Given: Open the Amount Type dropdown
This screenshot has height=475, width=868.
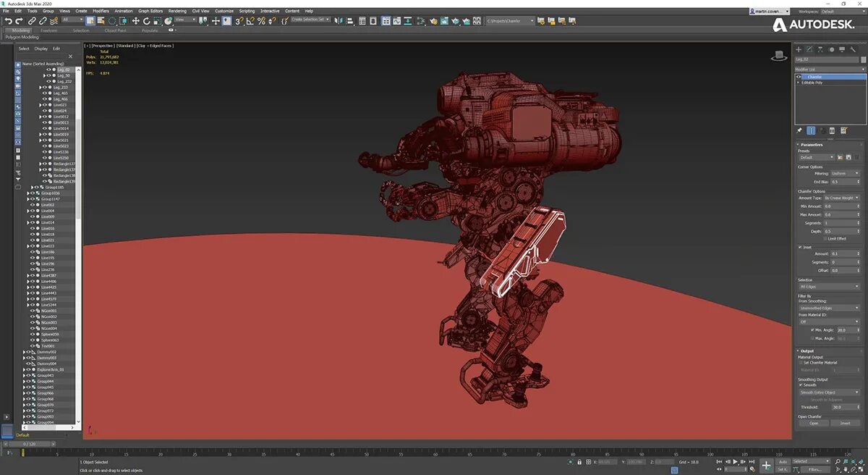Looking at the screenshot, I should coord(841,198).
